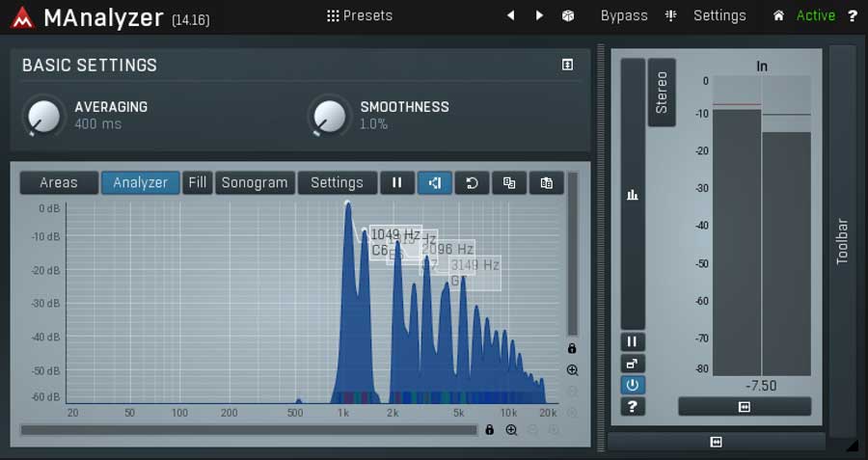Adjust the Averaging knob
Viewport: 868px width, 460px height.
[x=42, y=117]
